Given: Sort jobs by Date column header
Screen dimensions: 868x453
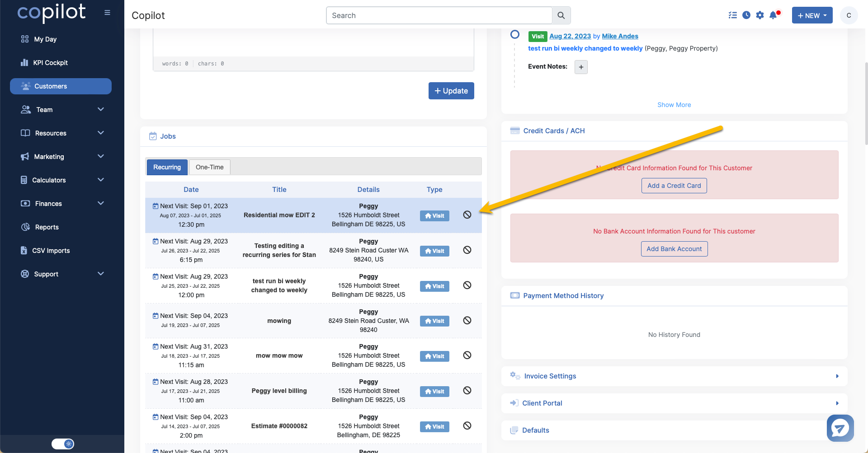Looking at the screenshot, I should pyautogui.click(x=191, y=190).
